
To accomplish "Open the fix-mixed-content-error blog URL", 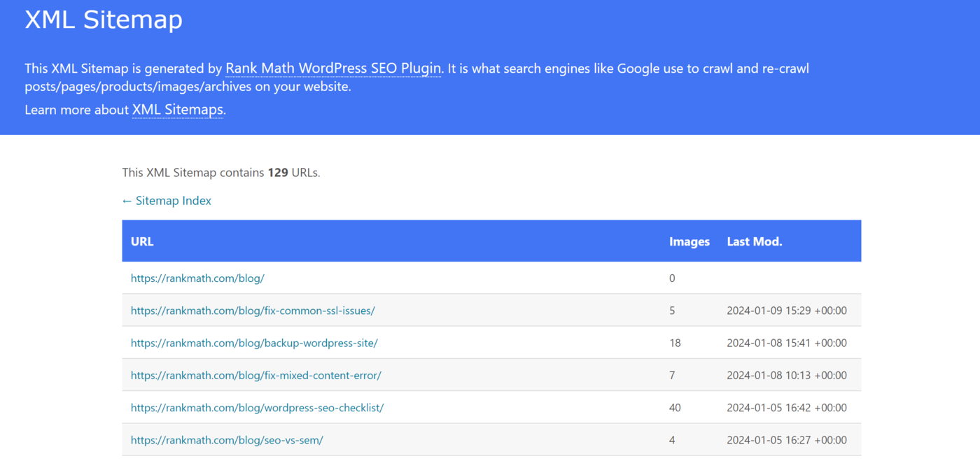I will [x=256, y=376].
